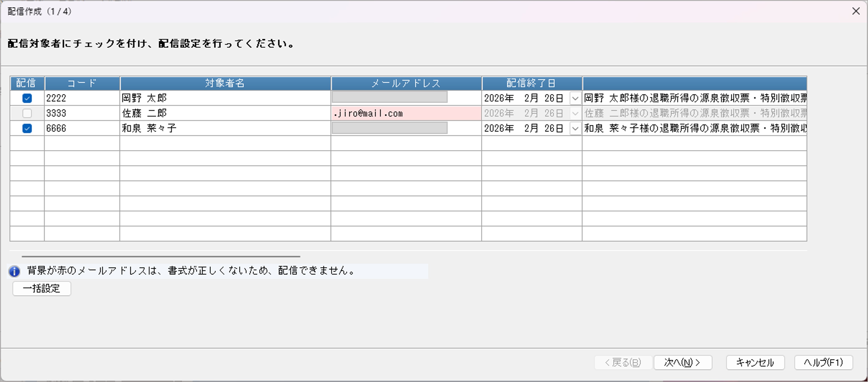The image size is (868, 382).
Task: Click the blue info icon
Action: (14, 271)
